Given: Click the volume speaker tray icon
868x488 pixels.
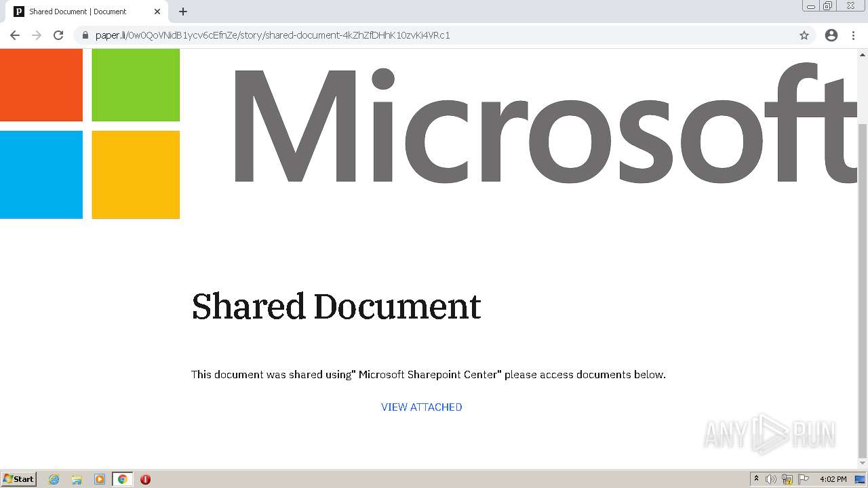Looking at the screenshot, I should (771, 479).
